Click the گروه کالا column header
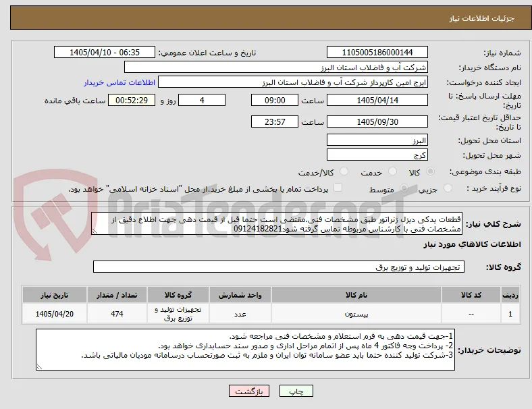 178,295
